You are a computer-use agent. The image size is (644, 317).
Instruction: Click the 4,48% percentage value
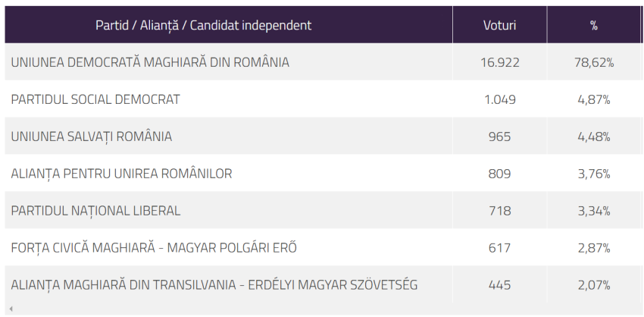594,137
